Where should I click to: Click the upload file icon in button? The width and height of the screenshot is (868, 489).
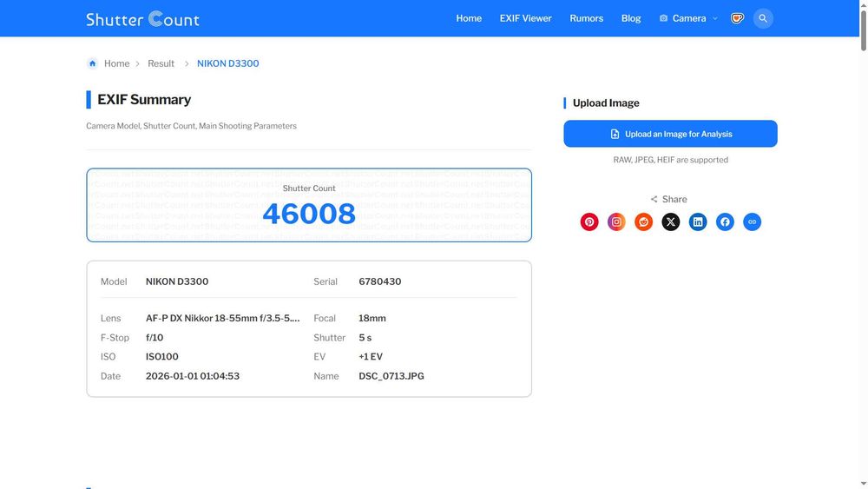pyautogui.click(x=615, y=134)
